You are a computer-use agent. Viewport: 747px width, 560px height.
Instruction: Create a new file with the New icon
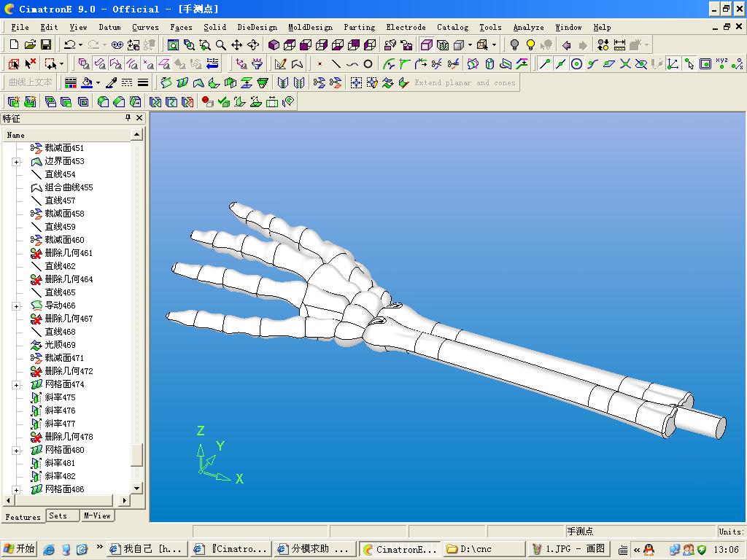(15, 44)
